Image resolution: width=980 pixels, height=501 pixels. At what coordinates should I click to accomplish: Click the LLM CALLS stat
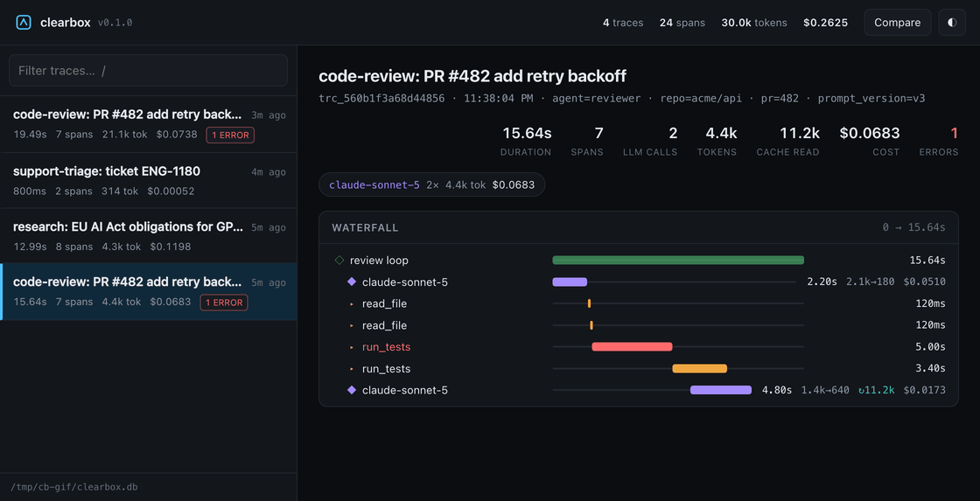650,141
